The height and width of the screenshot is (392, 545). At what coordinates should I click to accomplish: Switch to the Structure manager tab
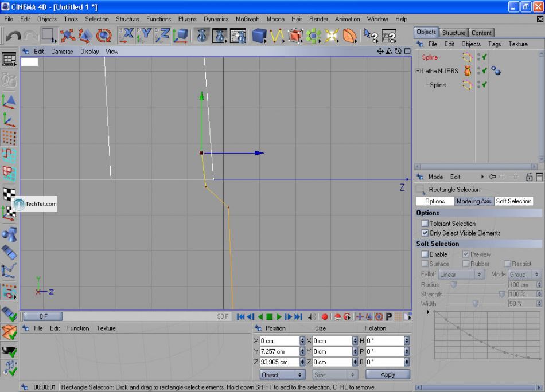click(x=454, y=33)
